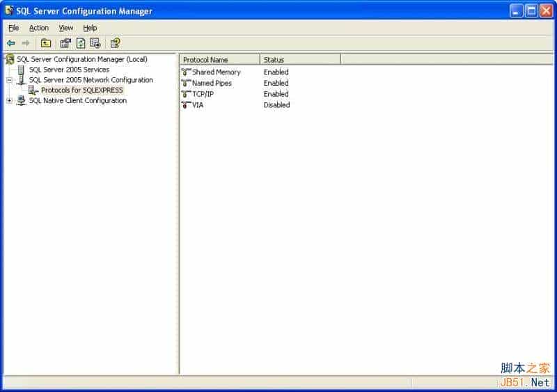Click the Named Pipes protocol icon
The height and width of the screenshot is (392, 557).
pyautogui.click(x=186, y=83)
